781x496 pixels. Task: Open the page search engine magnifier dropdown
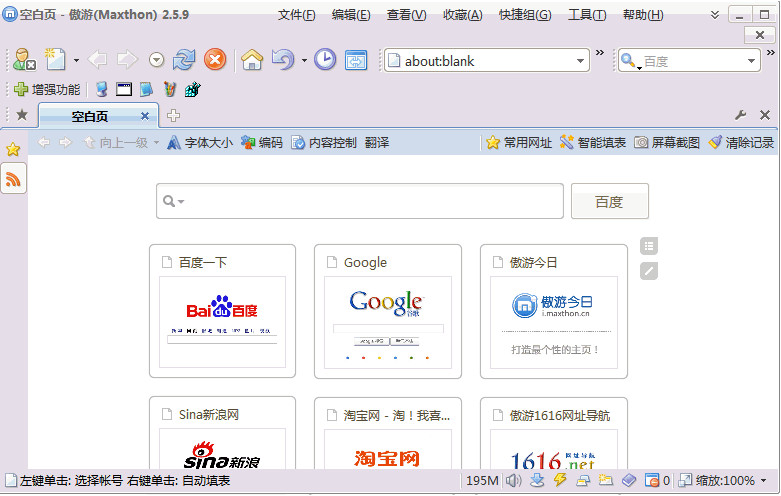(173, 201)
